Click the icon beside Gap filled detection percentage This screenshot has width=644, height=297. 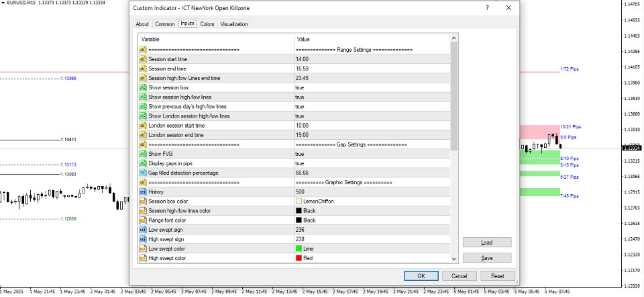click(x=143, y=173)
